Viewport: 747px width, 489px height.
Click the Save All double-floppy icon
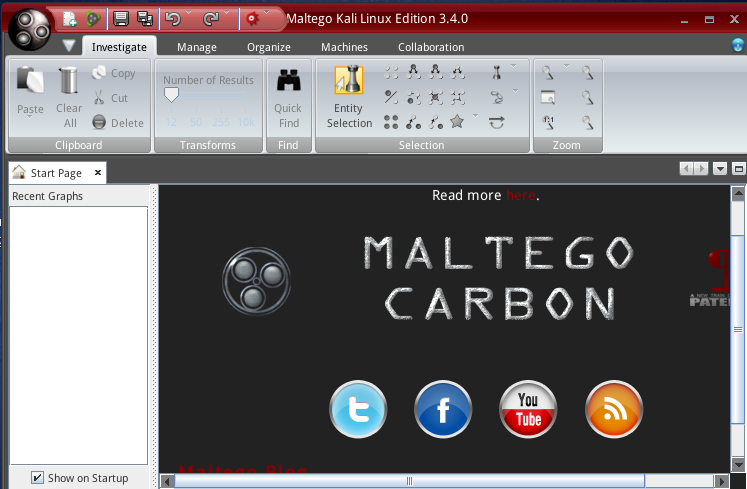pyautogui.click(x=145, y=19)
